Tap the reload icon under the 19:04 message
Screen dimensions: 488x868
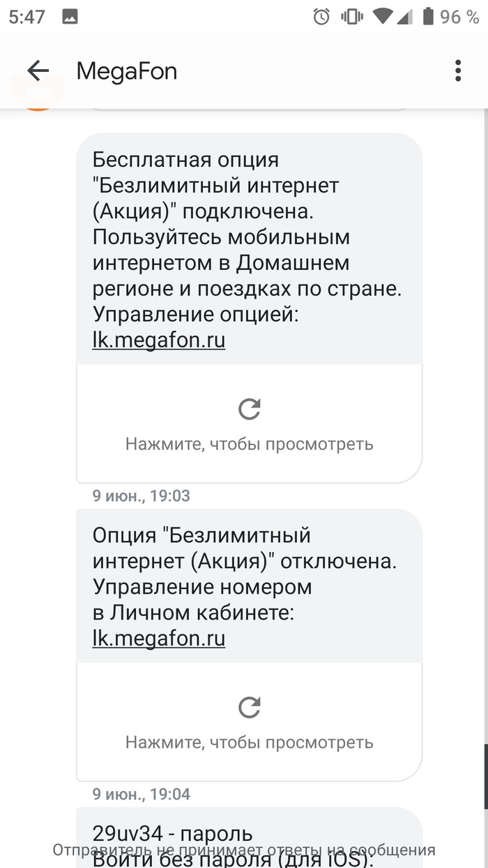coord(250,708)
